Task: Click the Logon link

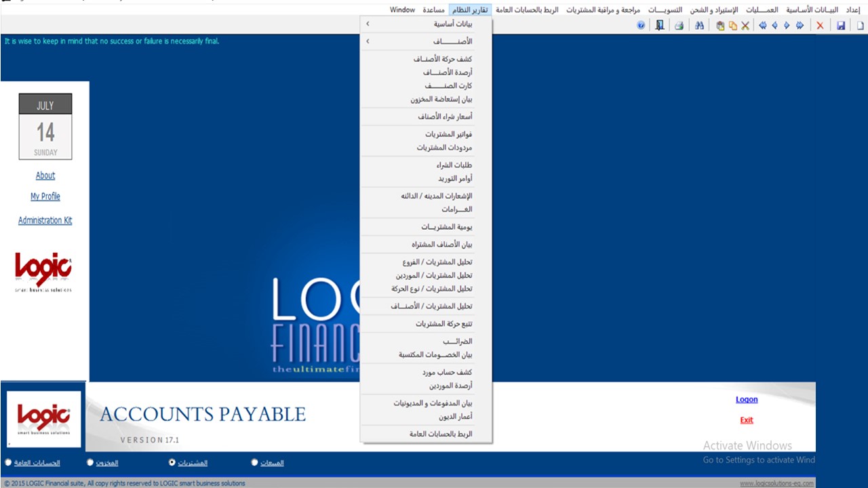Action: (x=747, y=399)
